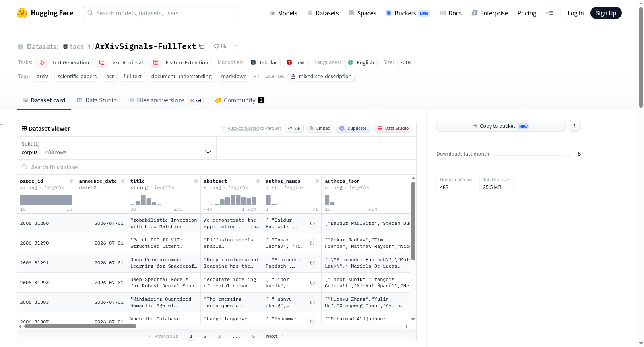Click the table's vertical scrollbar thumb
644x347 pixels.
click(413, 221)
